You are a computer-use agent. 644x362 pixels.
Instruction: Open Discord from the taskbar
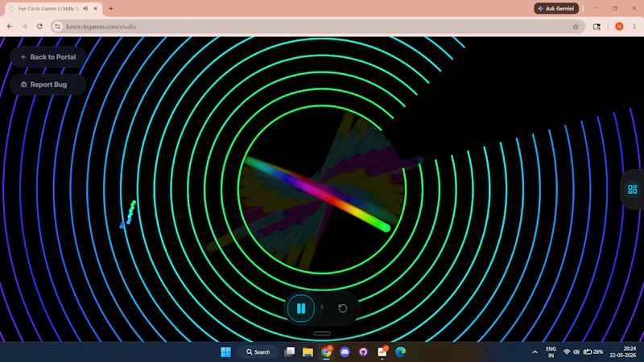click(345, 352)
